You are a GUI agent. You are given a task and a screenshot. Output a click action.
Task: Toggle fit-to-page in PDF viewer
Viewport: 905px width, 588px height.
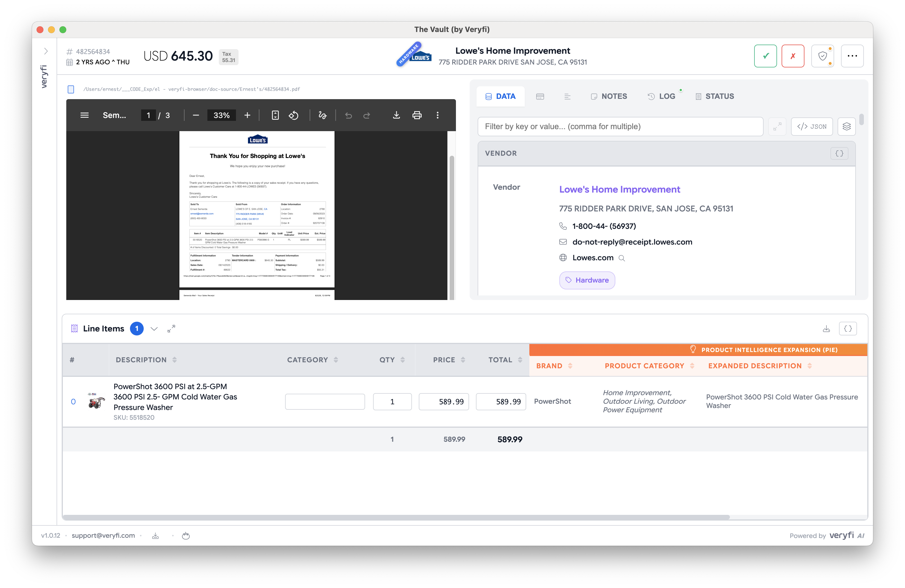[x=275, y=115]
